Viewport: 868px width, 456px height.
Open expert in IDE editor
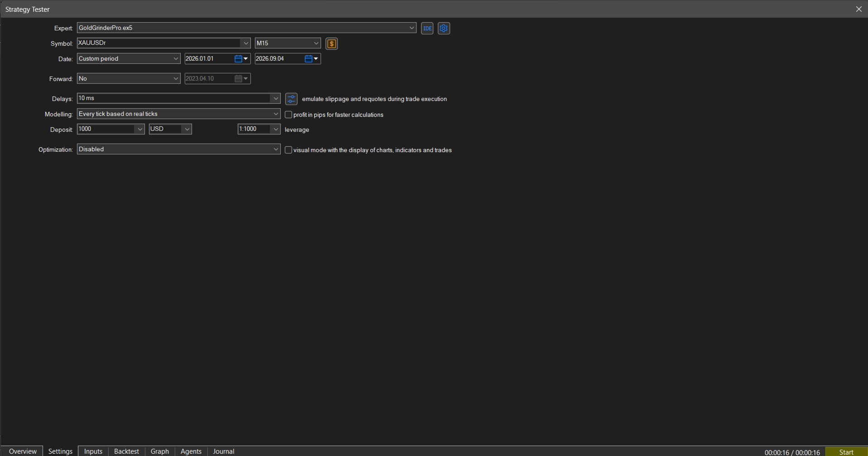[427, 28]
